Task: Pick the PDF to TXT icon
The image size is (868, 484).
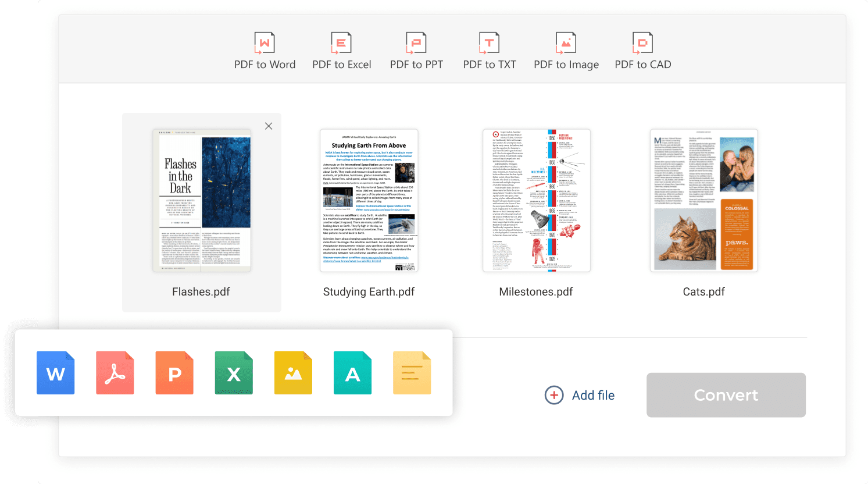Action: pyautogui.click(x=489, y=43)
